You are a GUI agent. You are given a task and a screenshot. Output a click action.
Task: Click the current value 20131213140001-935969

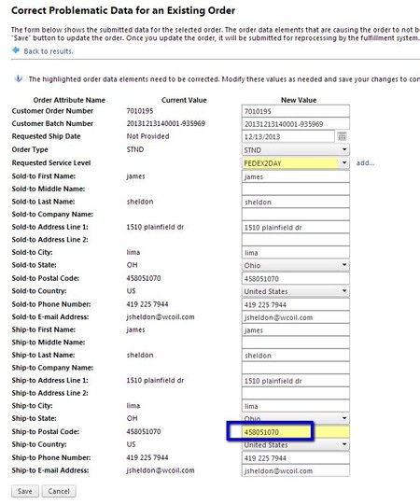(x=166, y=123)
